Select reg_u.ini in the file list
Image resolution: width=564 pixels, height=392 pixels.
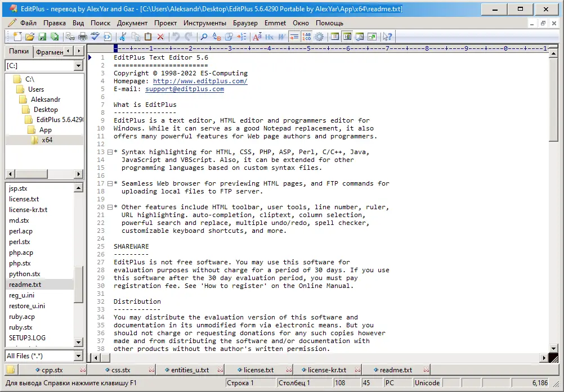click(21, 295)
